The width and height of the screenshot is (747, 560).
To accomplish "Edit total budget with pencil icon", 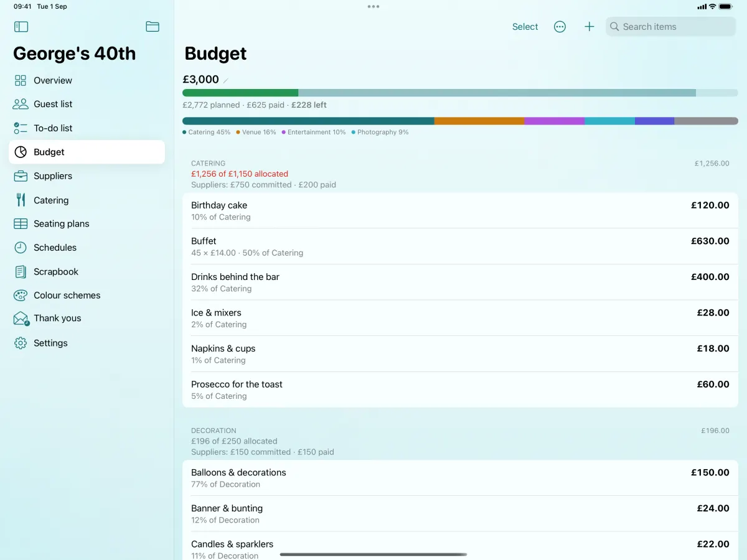I will (x=226, y=80).
